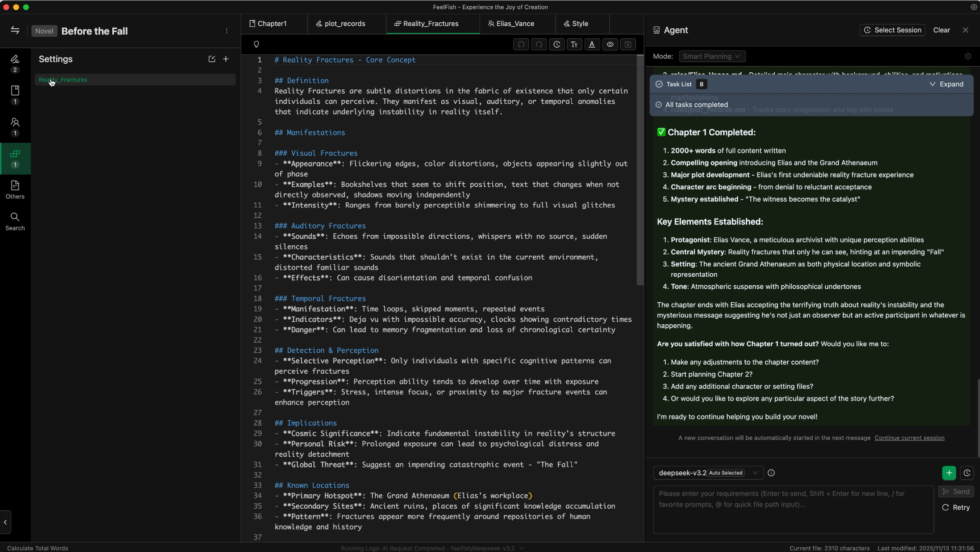The width and height of the screenshot is (980, 552).
Task: Open version history via the clock icon
Action: point(557,44)
